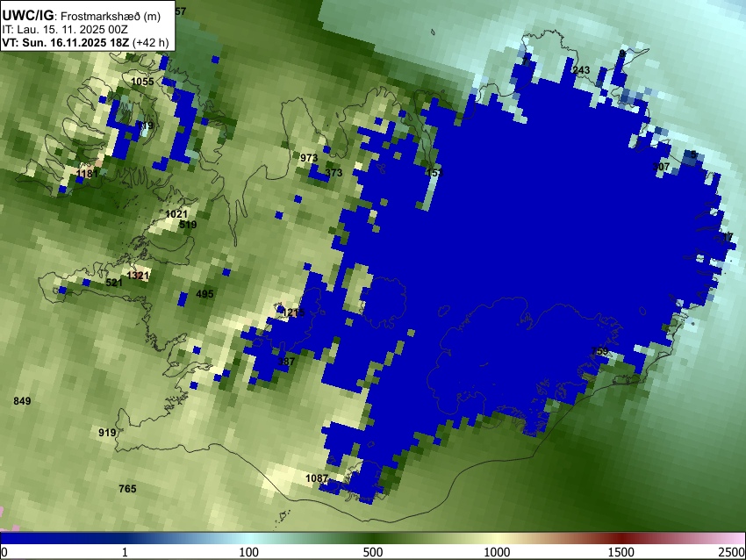Screen dimensions: 746x560
Task: Click the map value 373
Action: click(x=334, y=173)
